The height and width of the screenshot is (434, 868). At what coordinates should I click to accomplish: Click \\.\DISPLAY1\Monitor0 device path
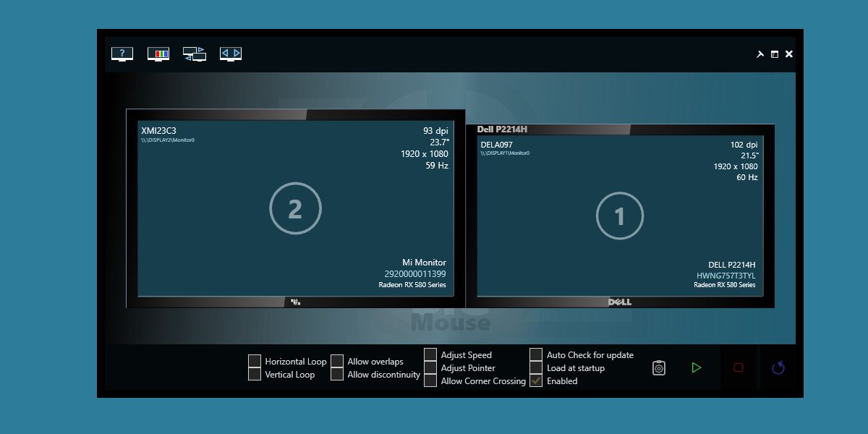tap(505, 153)
